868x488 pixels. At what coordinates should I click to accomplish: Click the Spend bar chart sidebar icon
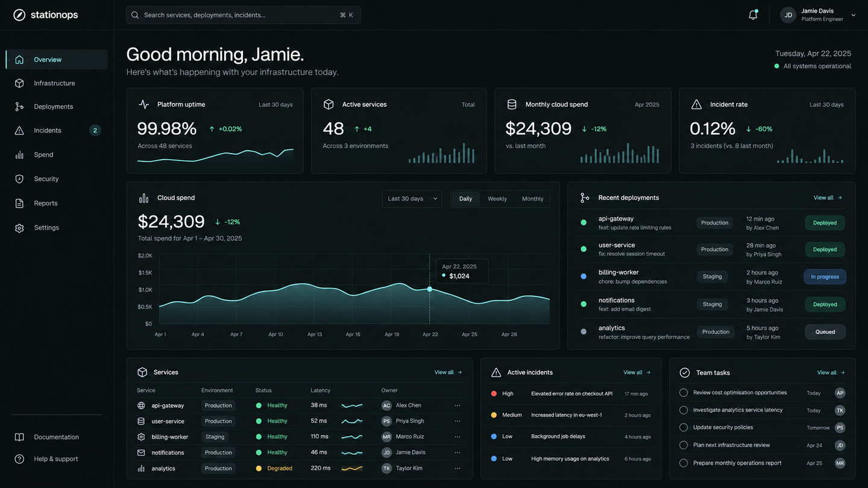click(x=19, y=155)
